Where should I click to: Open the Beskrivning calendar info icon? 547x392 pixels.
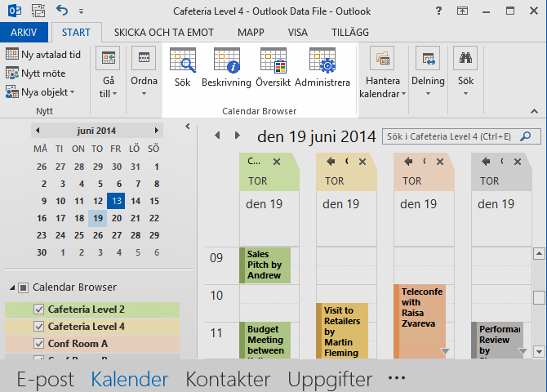(226, 68)
